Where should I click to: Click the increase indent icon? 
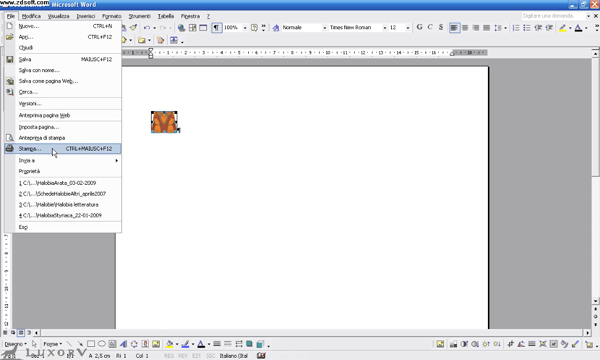[x=549, y=28]
